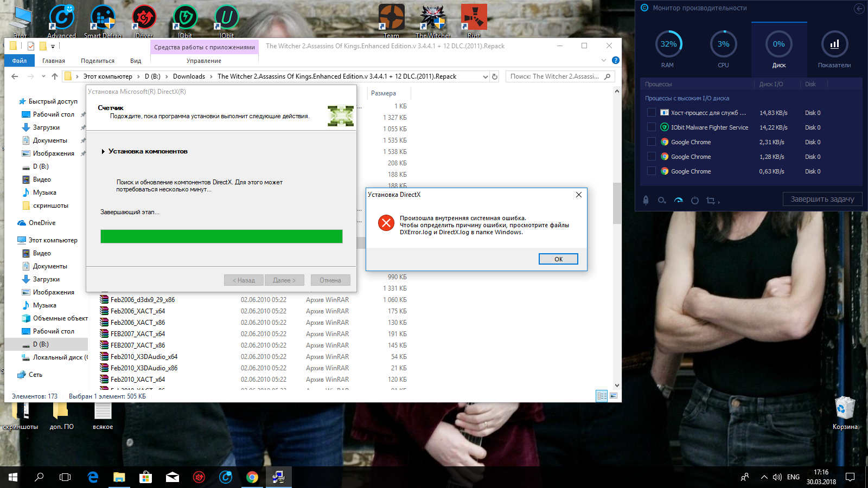Image resolution: width=868 pixels, height=488 pixels.
Task: Open Google Chrome from the taskbar
Action: pyautogui.click(x=252, y=477)
